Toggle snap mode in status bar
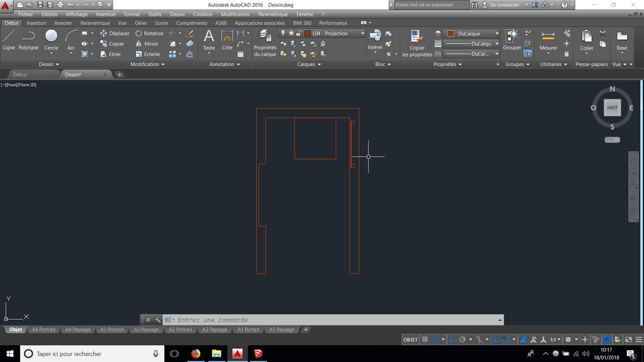The width and height of the screenshot is (644, 362). pyautogui.click(x=435, y=339)
